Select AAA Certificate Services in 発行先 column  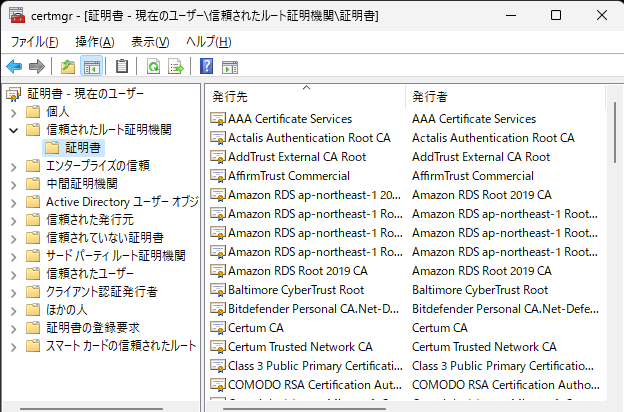pyautogui.click(x=290, y=119)
